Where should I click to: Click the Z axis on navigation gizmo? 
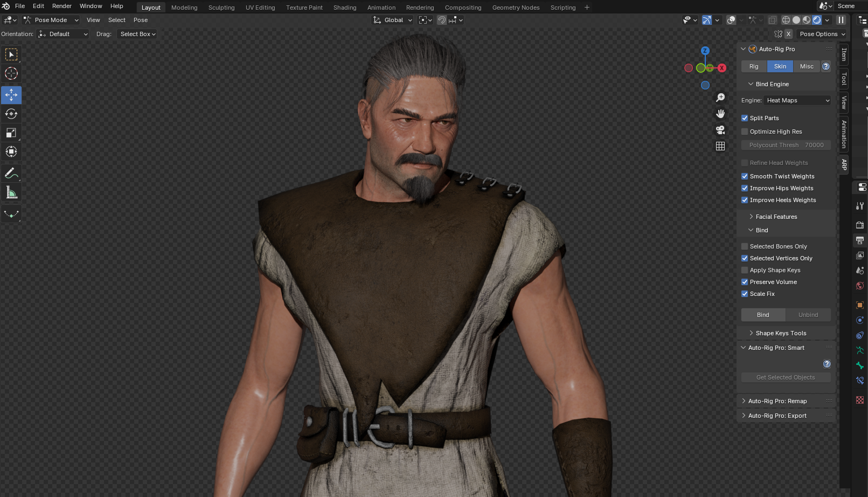pyautogui.click(x=705, y=51)
